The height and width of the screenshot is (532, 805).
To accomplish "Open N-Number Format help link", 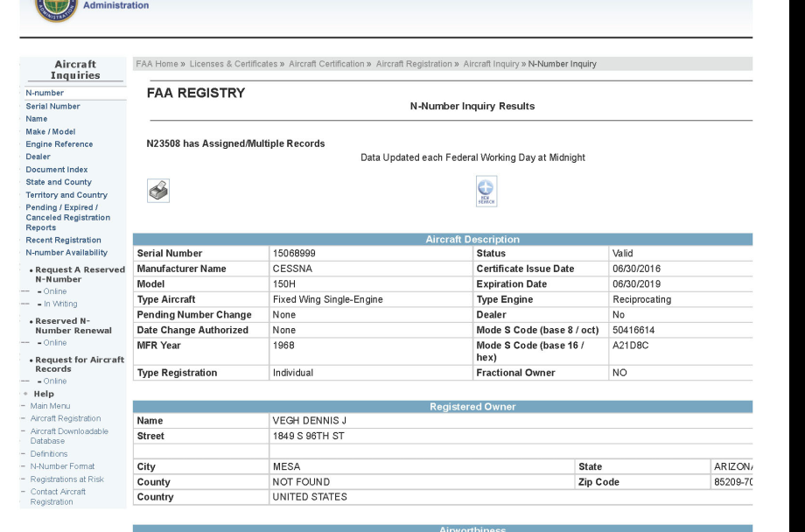I will [62, 466].
